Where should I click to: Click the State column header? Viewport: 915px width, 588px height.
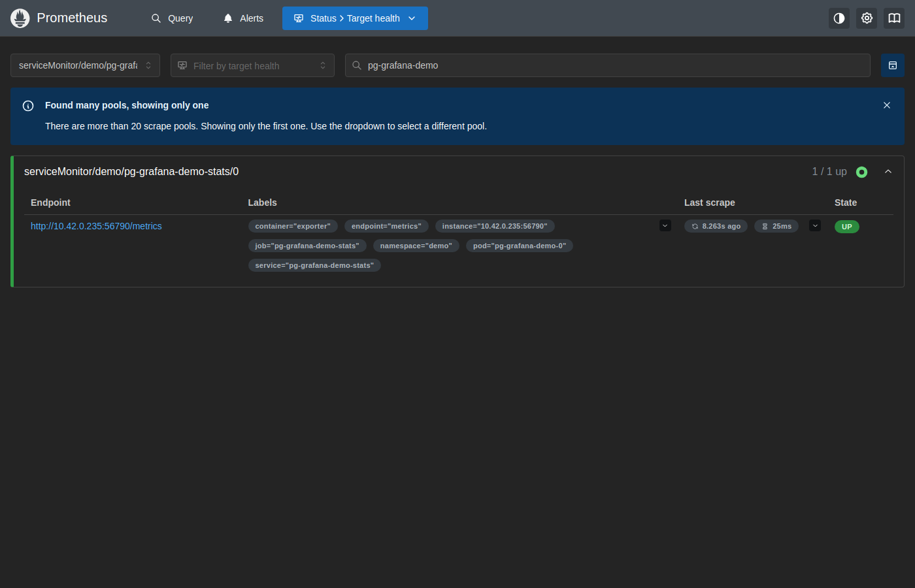pyautogui.click(x=846, y=203)
